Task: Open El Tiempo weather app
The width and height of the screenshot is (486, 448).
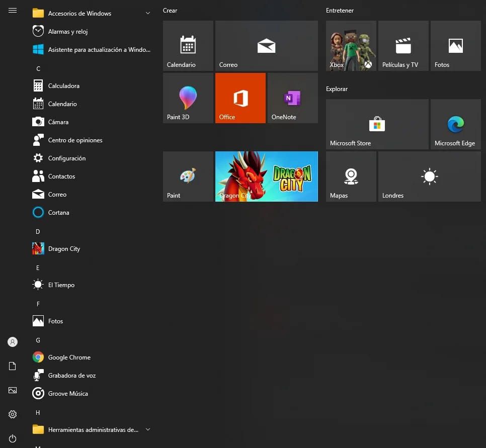Action: point(92,285)
